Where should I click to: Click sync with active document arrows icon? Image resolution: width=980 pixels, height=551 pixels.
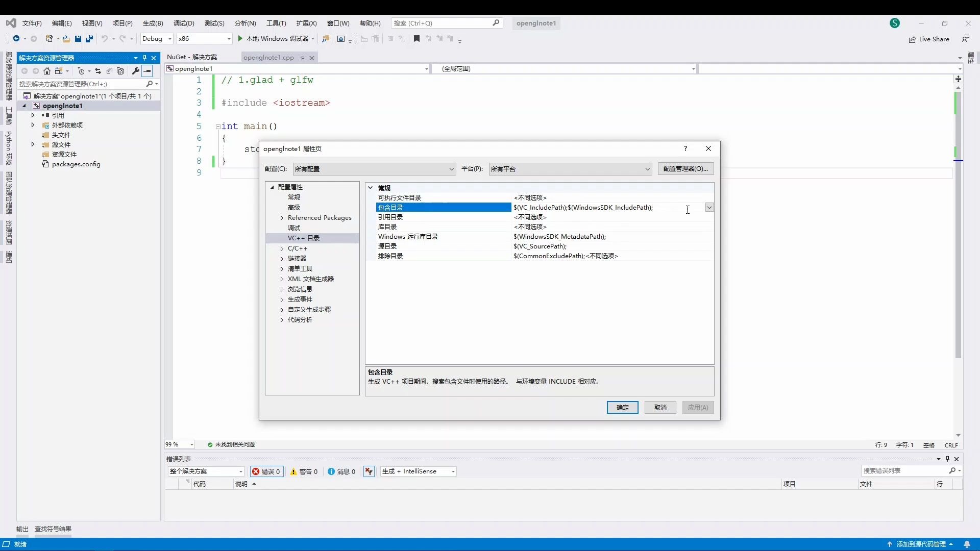click(x=98, y=71)
